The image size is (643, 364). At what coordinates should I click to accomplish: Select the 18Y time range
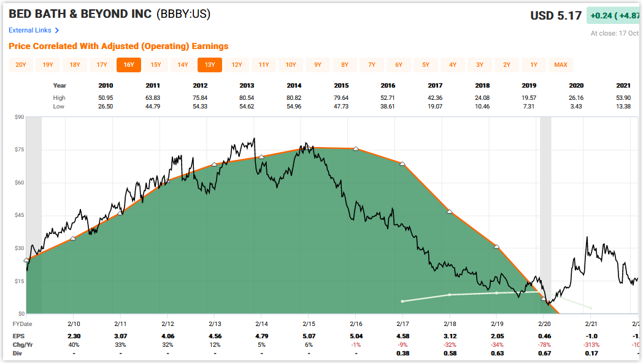coord(75,65)
